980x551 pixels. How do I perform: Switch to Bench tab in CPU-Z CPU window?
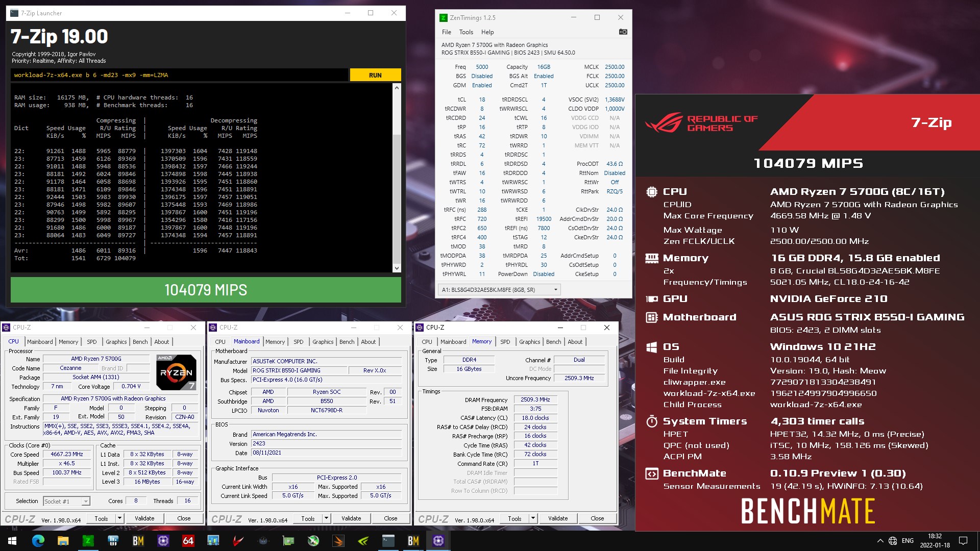point(140,342)
